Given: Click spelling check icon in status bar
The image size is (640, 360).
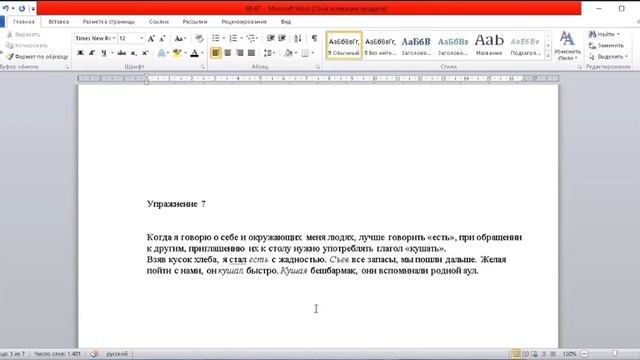Looking at the screenshot, I should 94,354.
